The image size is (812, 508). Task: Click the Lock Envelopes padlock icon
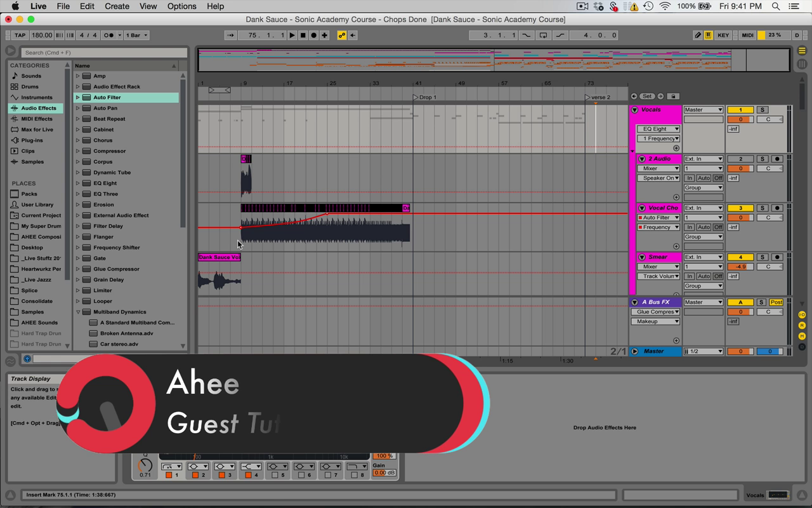tap(673, 97)
